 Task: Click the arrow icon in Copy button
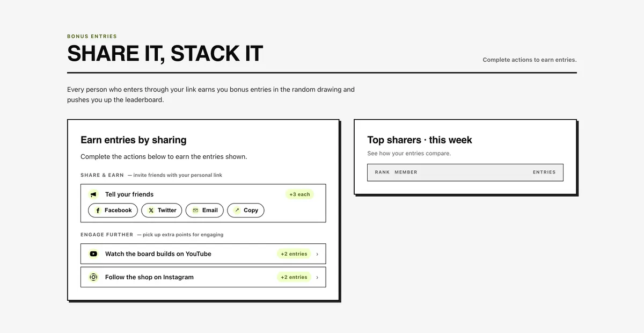[x=237, y=211]
